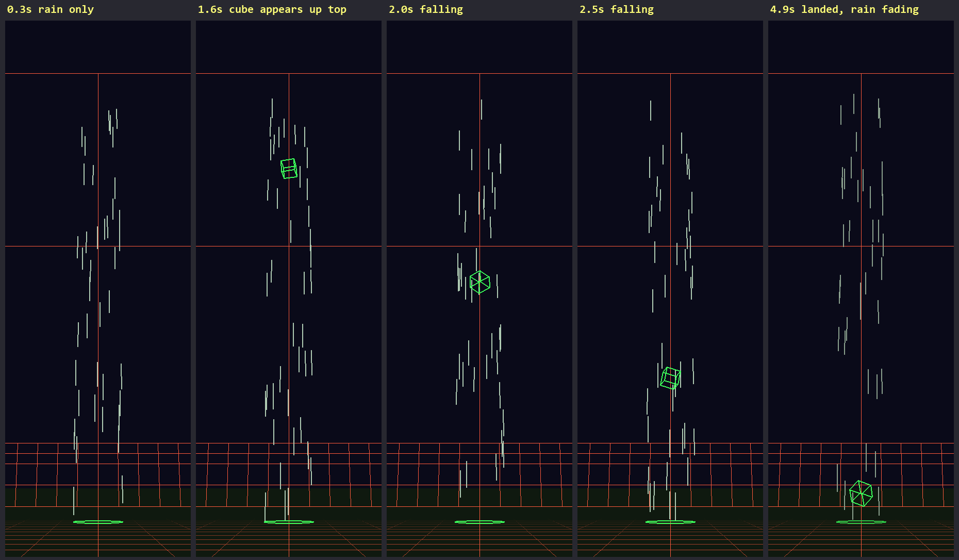The image size is (959, 560).
Task: Click the green ring at the 2.5s panel base
Action: [670, 522]
